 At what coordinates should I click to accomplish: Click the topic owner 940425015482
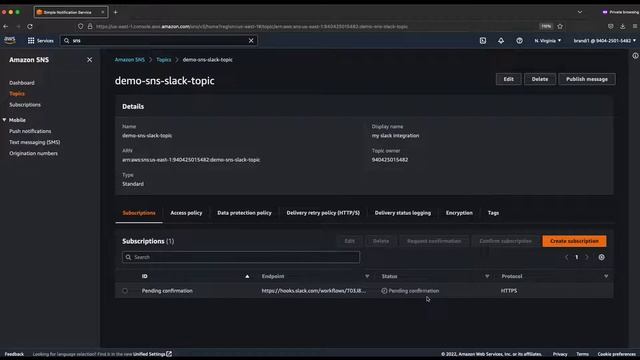point(390,160)
